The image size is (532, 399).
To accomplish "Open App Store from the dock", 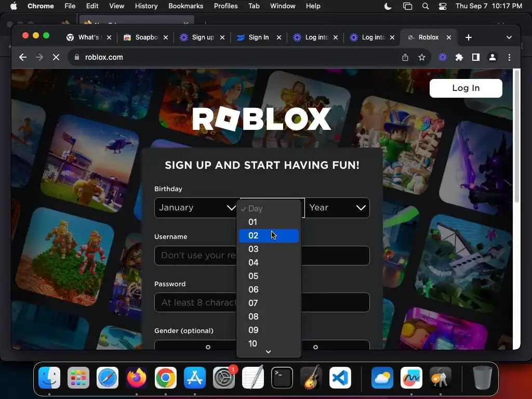I will pyautogui.click(x=195, y=378).
